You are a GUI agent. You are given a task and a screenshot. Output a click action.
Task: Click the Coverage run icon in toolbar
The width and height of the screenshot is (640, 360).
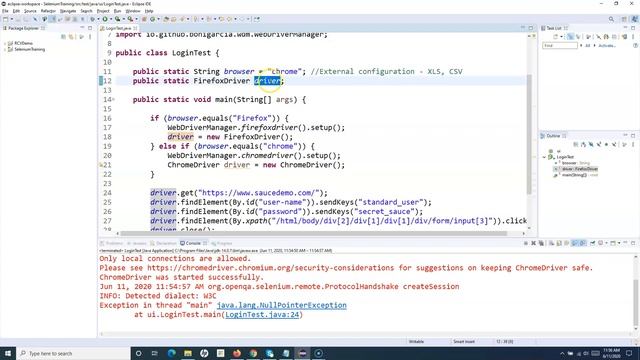(x=118, y=19)
